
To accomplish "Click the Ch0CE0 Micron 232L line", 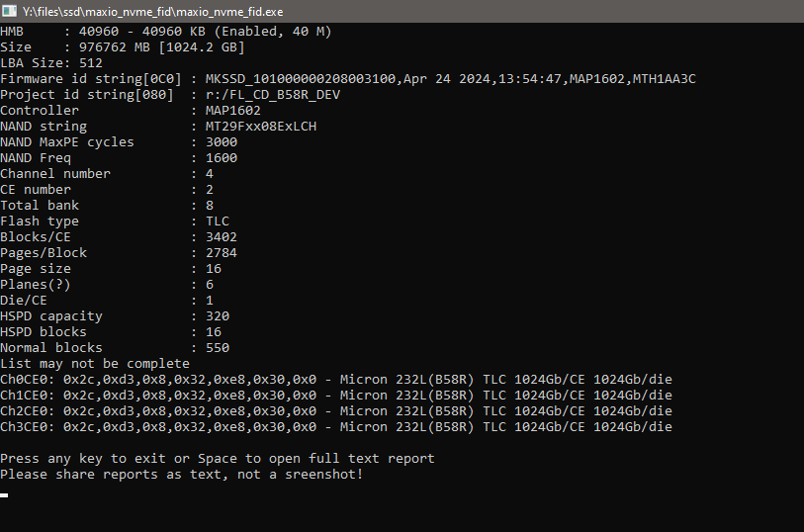I will pyautogui.click(x=336, y=380).
